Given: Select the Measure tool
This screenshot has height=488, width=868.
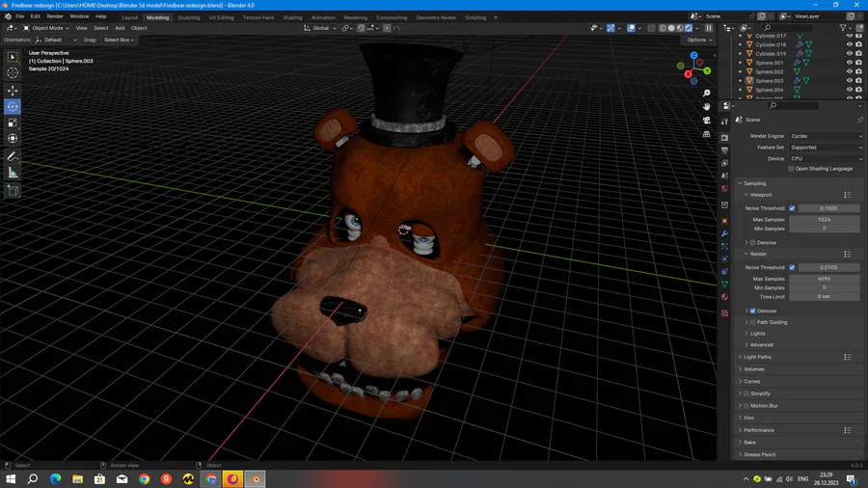Looking at the screenshot, I should (x=13, y=173).
